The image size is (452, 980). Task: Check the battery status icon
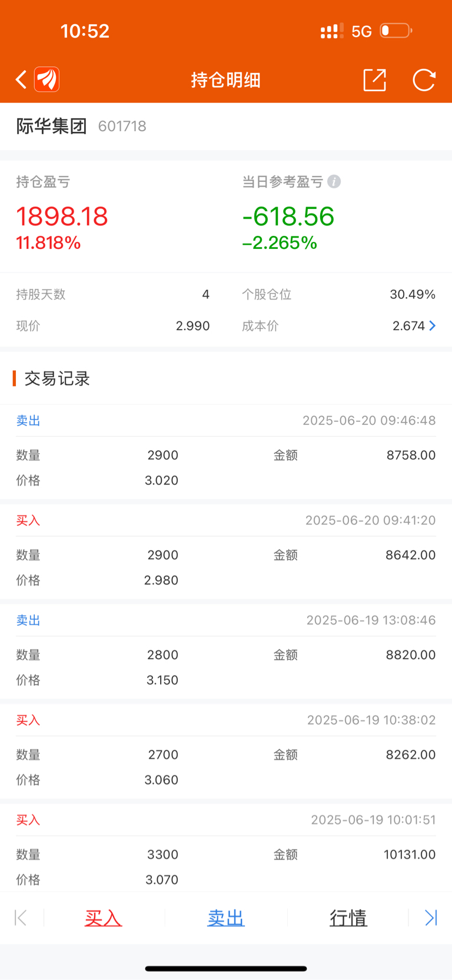(x=396, y=31)
